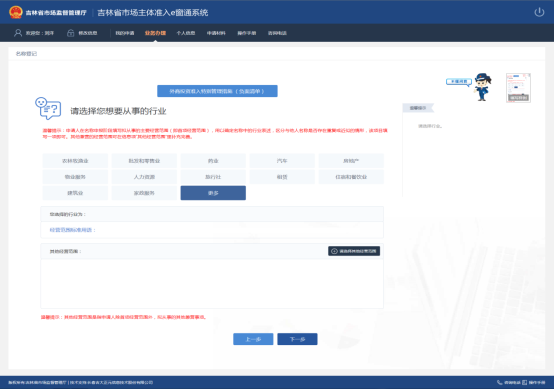
Task: Click the 下一步 next step button
Action: [x=297, y=339]
